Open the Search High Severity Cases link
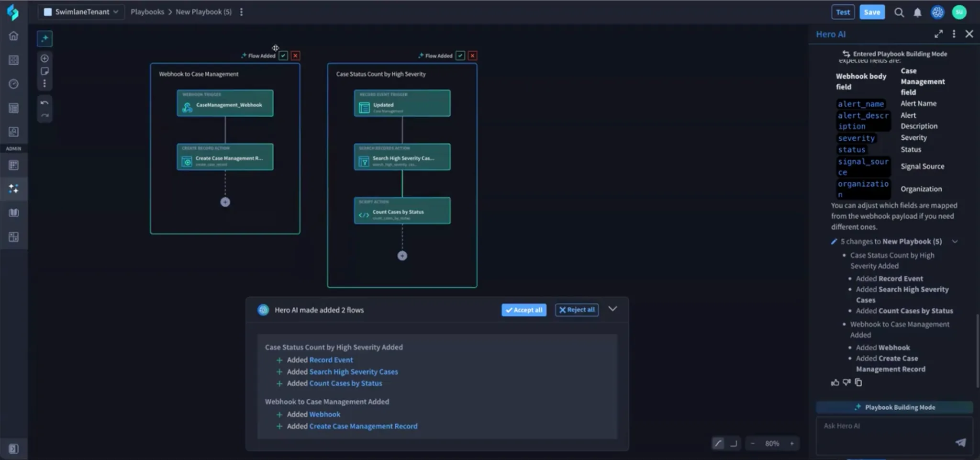 pyautogui.click(x=354, y=371)
